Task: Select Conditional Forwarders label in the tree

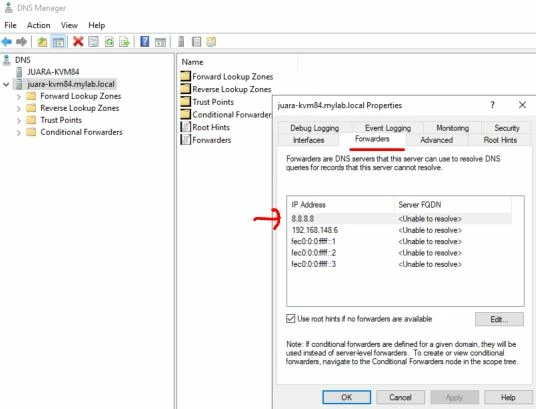Action: [81, 132]
